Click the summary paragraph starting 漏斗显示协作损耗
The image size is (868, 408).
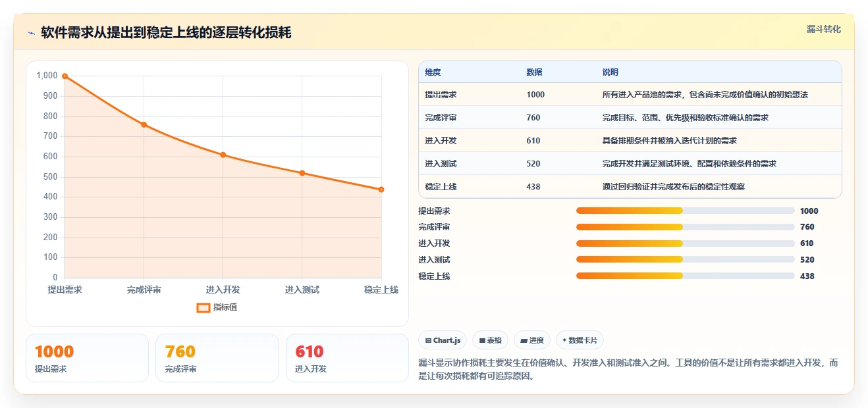point(629,370)
